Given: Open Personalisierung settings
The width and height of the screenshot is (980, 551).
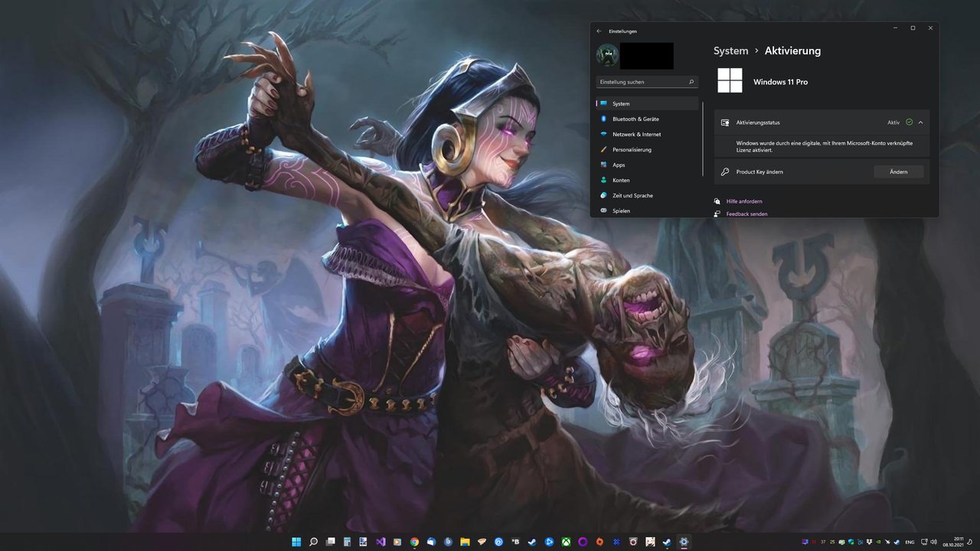Looking at the screenshot, I should [647, 149].
